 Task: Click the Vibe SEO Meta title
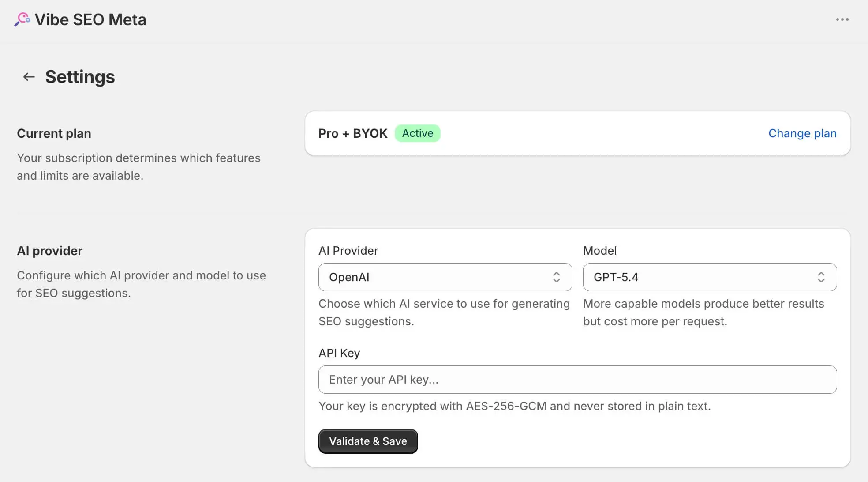(90, 19)
